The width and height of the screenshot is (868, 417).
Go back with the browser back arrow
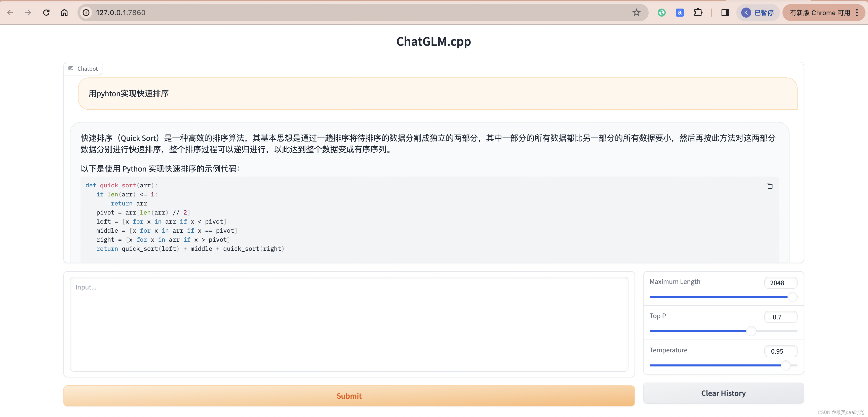pos(10,13)
